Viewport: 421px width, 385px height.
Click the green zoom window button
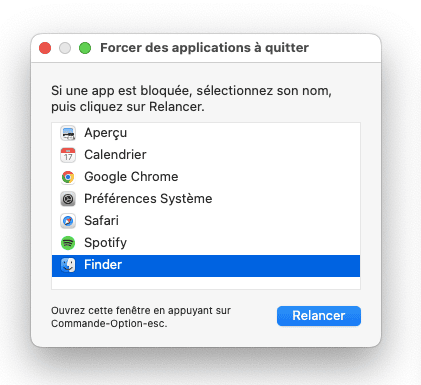[x=85, y=48]
